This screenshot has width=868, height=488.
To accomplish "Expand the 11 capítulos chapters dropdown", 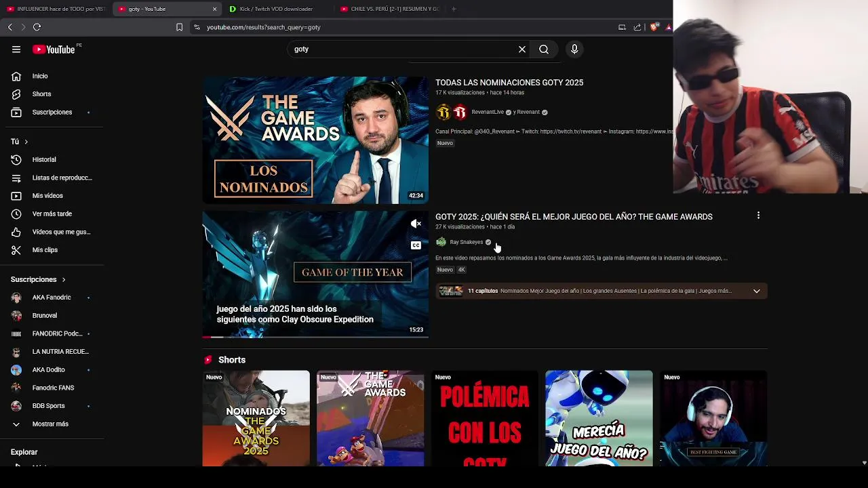I will click(x=757, y=291).
